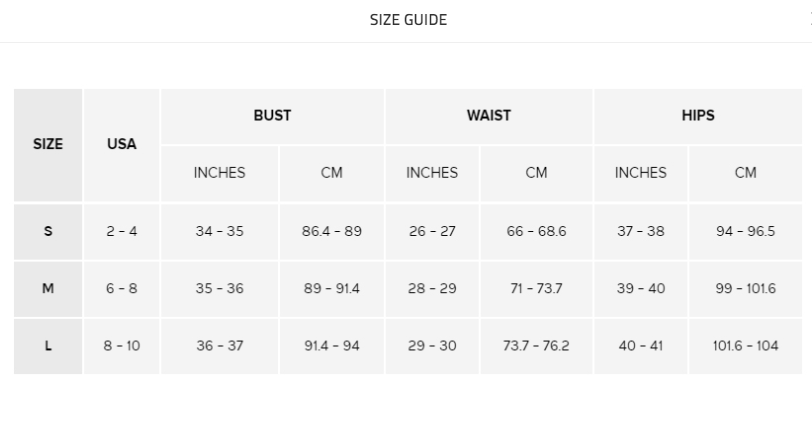Close the size guide panel
This screenshot has width=812, height=425.
(808, 20)
